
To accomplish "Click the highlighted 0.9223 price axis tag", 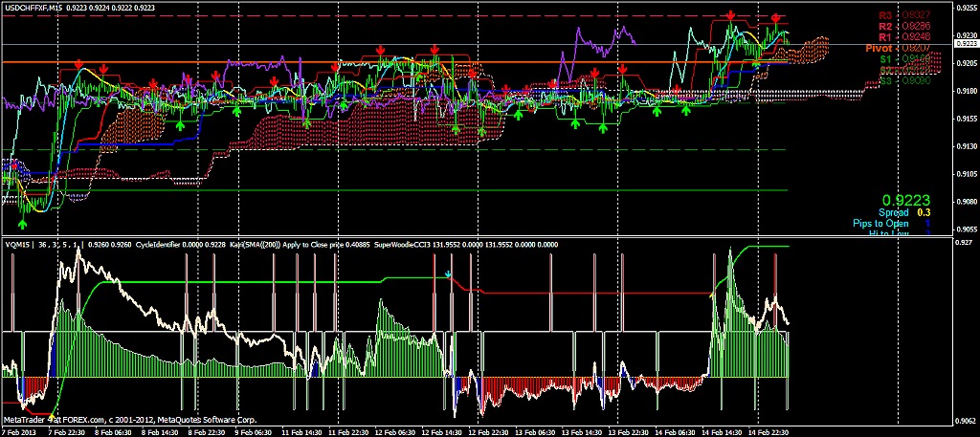I will 967,43.
